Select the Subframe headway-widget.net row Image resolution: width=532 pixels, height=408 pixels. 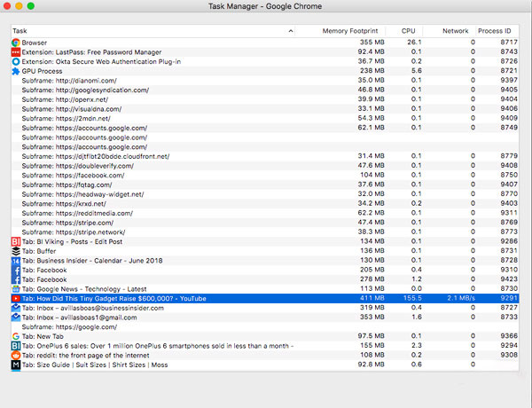coord(264,194)
